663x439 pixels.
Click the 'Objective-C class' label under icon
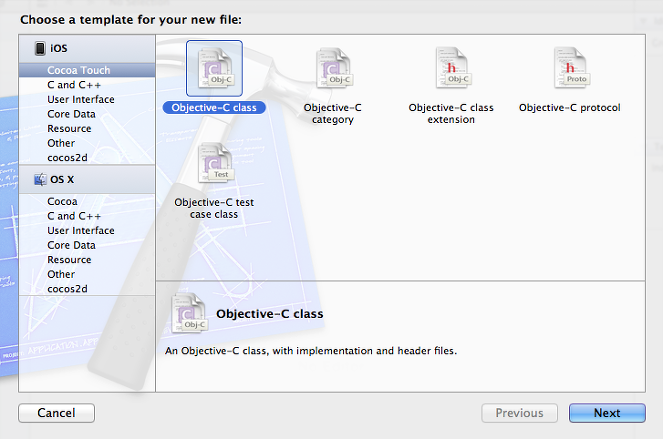[x=214, y=107]
